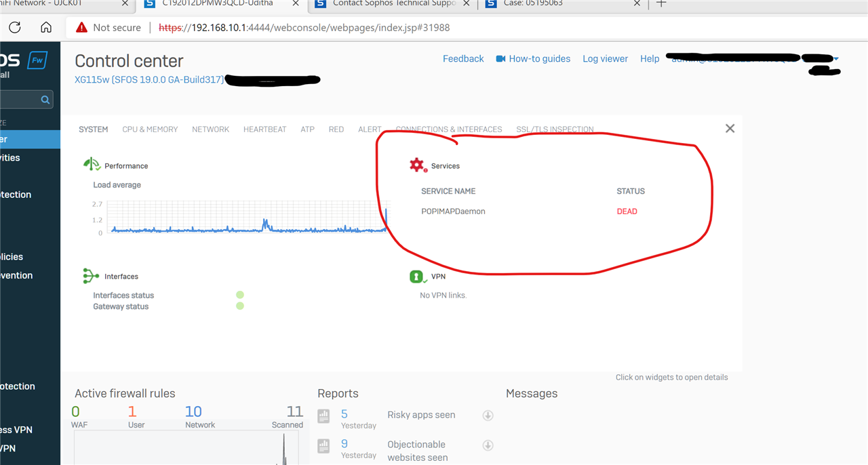This screenshot has width=868, height=465.
Task: Click the User rules count 1
Action: click(x=132, y=411)
